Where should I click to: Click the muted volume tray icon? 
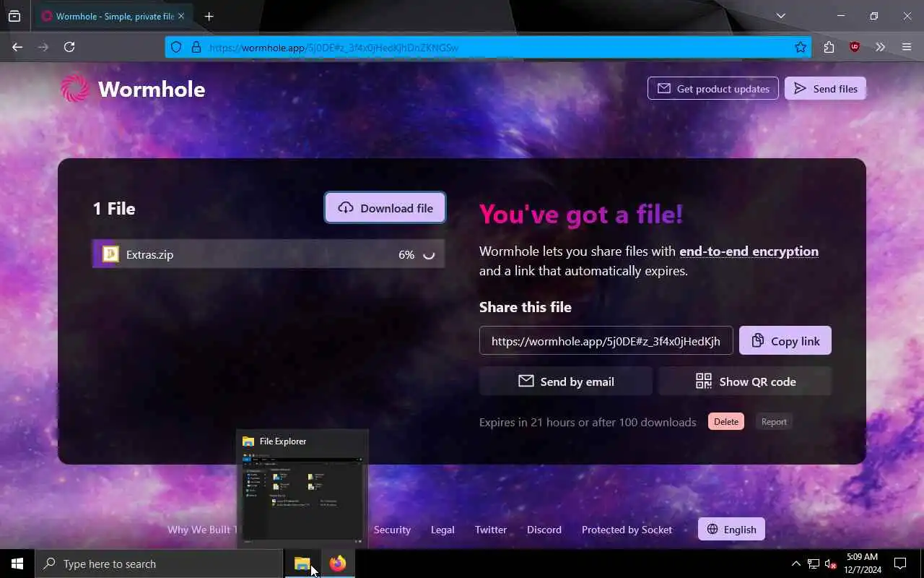click(x=831, y=564)
